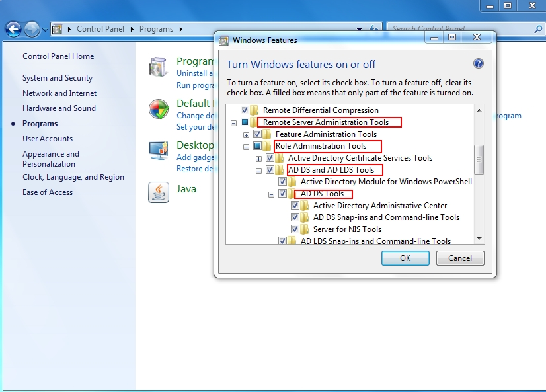Image resolution: width=546 pixels, height=392 pixels.
Task: Go to Clock, Language, and Region category
Action: pyautogui.click(x=73, y=177)
